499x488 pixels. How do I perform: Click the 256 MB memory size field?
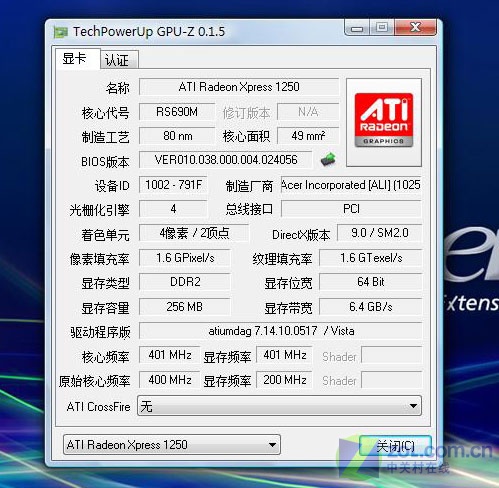pos(185,307)
